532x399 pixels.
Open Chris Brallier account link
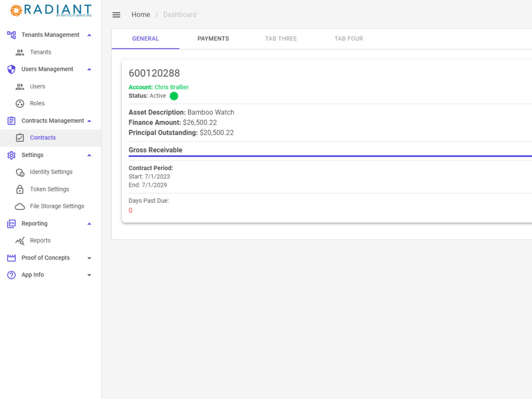(171, 87)
